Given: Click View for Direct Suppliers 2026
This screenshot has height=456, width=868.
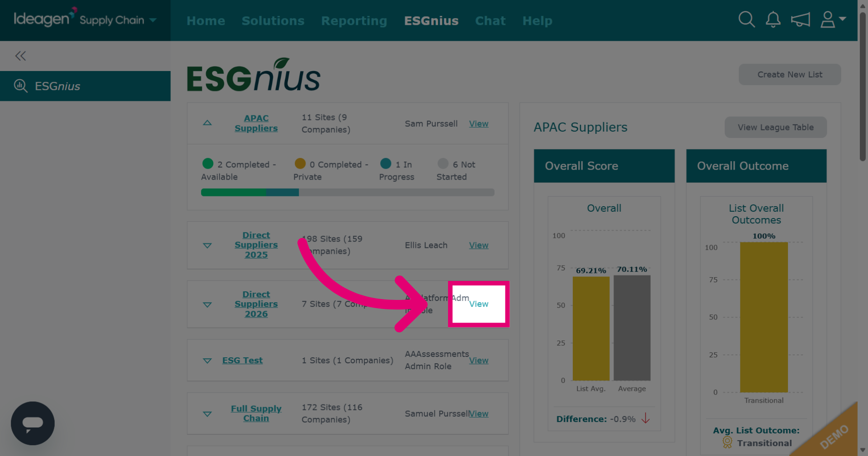Looking at the screenshot, I should pyautogui.click(x=479, y=304).
